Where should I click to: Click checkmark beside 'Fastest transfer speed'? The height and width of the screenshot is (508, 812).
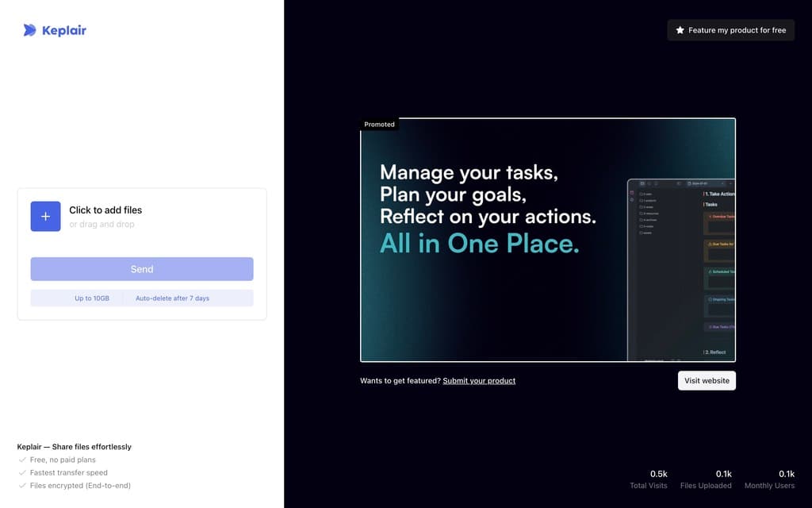(22, 472)
